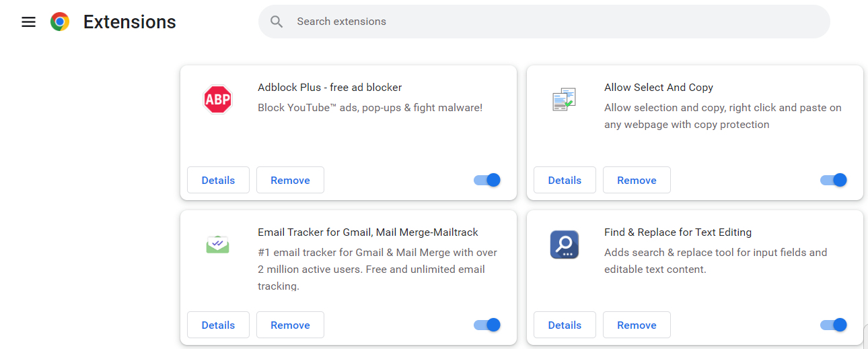The image size is (868, 349).
Task: Open the hamburger main menu
Action: point(28,22)
